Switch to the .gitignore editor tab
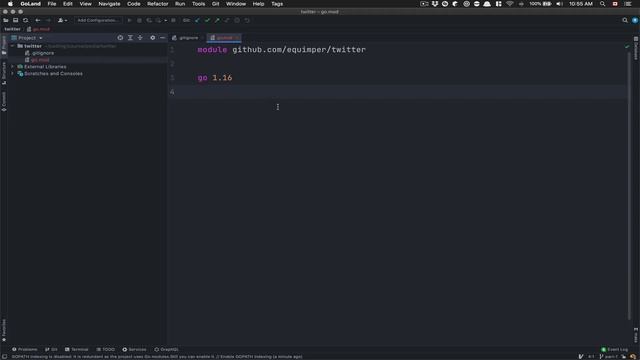Viewport: 640px width, 360px height. point(188,38)
